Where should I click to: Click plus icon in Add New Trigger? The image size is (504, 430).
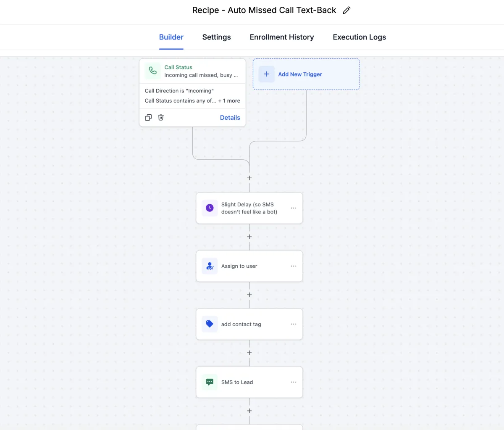(x=266, y=74)
